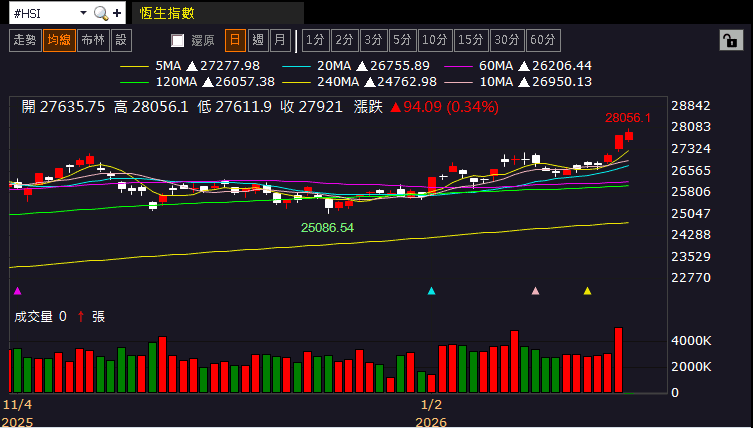Click the 10MA legend color line

459,83
